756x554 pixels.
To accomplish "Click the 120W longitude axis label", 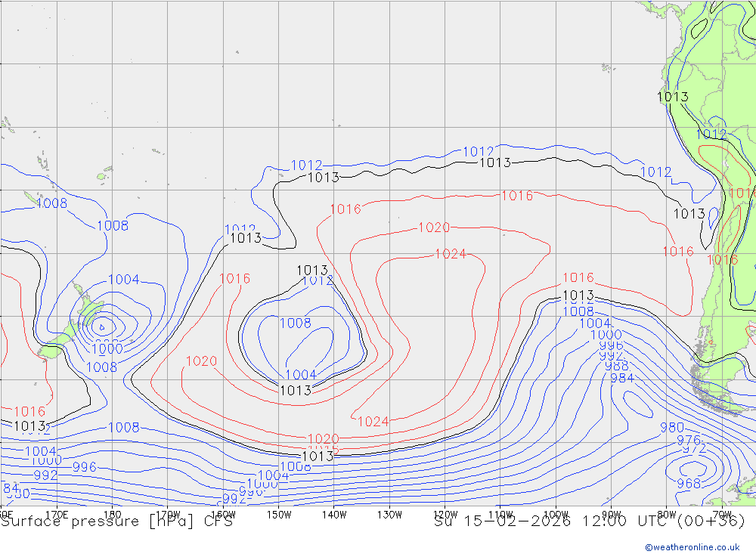I will coord(445,515).
